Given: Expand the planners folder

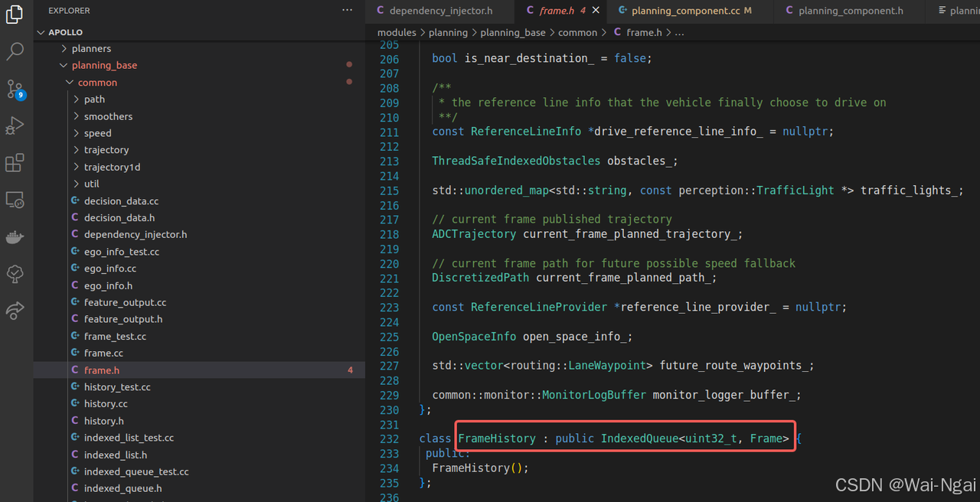Looking at the screenshot, I should (x=90, y=48).
